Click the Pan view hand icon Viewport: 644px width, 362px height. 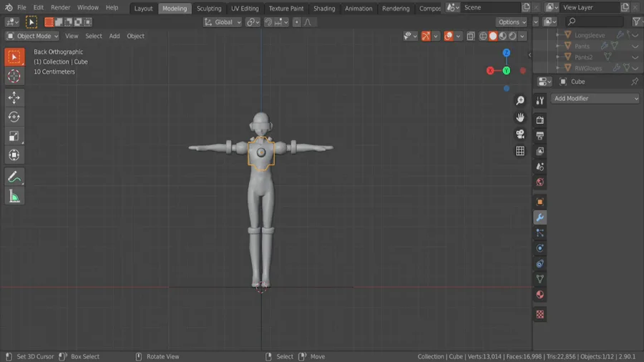(520, 117)
